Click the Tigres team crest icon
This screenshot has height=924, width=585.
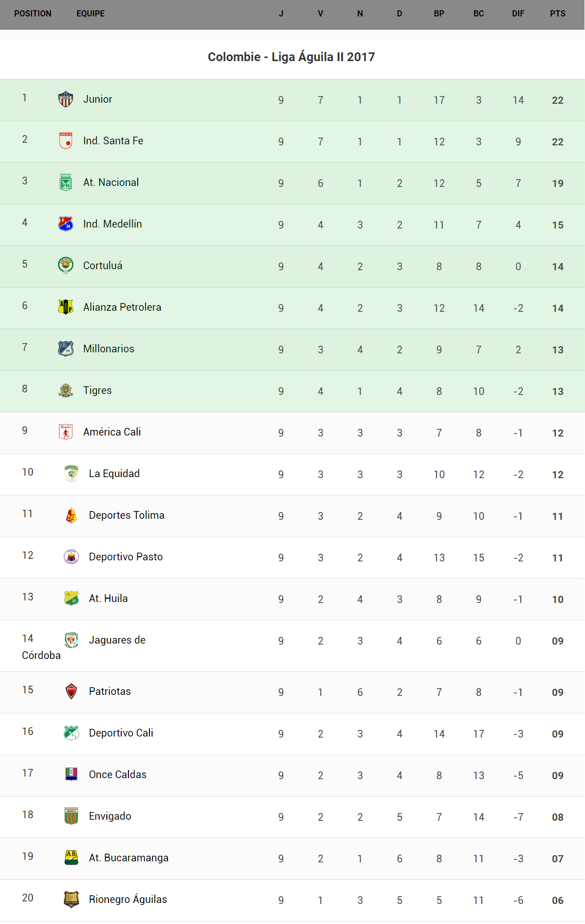(x=66, y=390)
